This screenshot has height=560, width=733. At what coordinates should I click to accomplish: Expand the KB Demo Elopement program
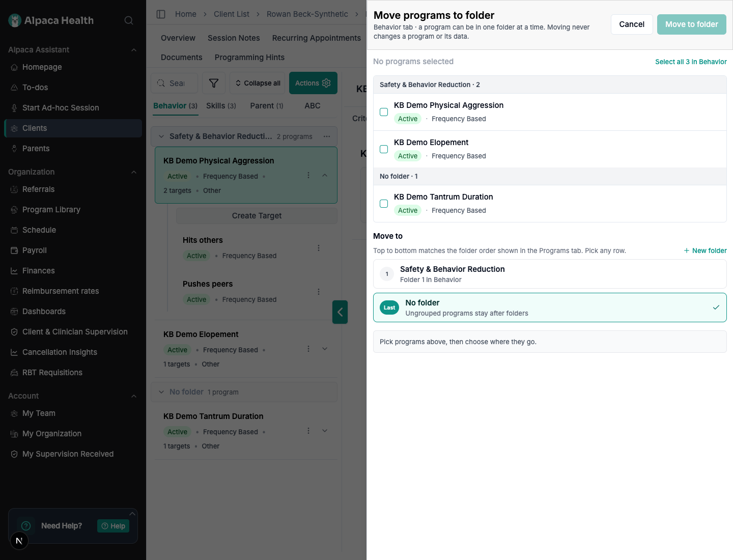point(325,349)
